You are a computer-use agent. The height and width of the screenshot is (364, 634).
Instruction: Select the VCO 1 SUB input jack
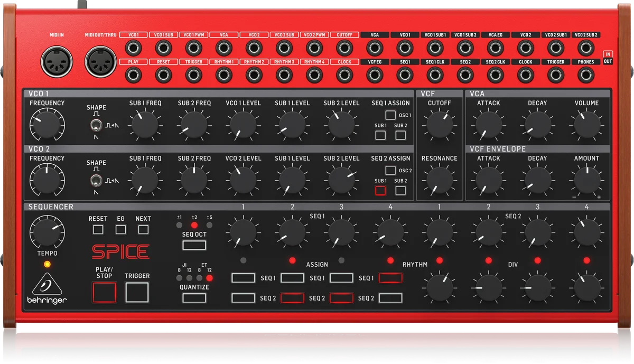click(x=163, y=49)
